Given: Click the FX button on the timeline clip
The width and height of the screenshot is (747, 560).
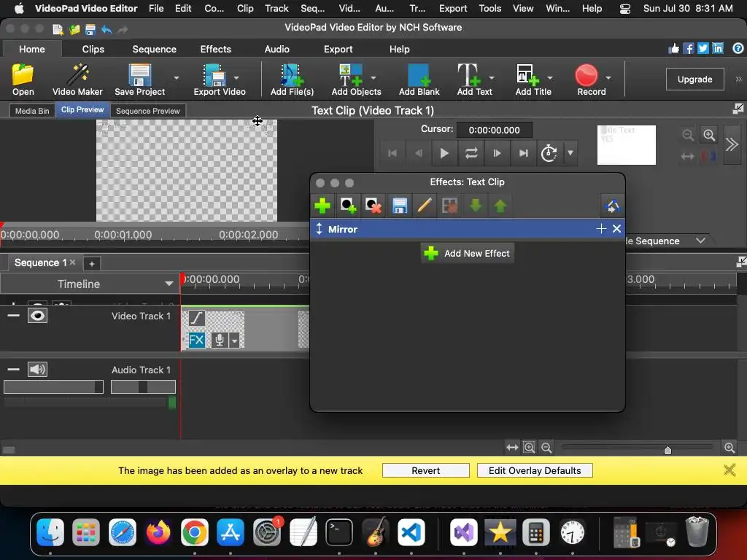Looking at the screenshot, I should tap(196, 340).
